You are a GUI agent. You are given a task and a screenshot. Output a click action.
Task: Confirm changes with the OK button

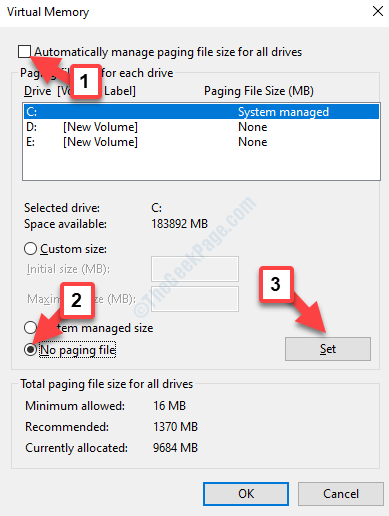[x=246, y=494]
